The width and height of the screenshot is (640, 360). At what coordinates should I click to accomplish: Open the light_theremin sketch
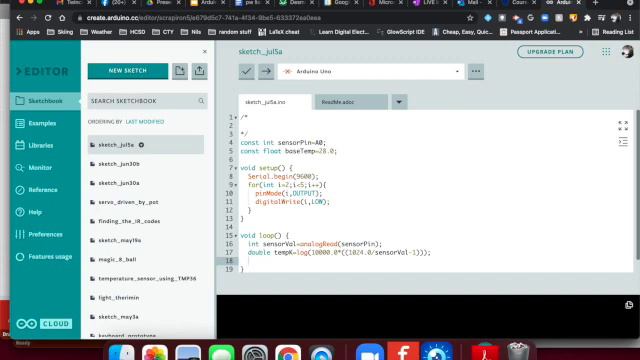tap(146, 298)
